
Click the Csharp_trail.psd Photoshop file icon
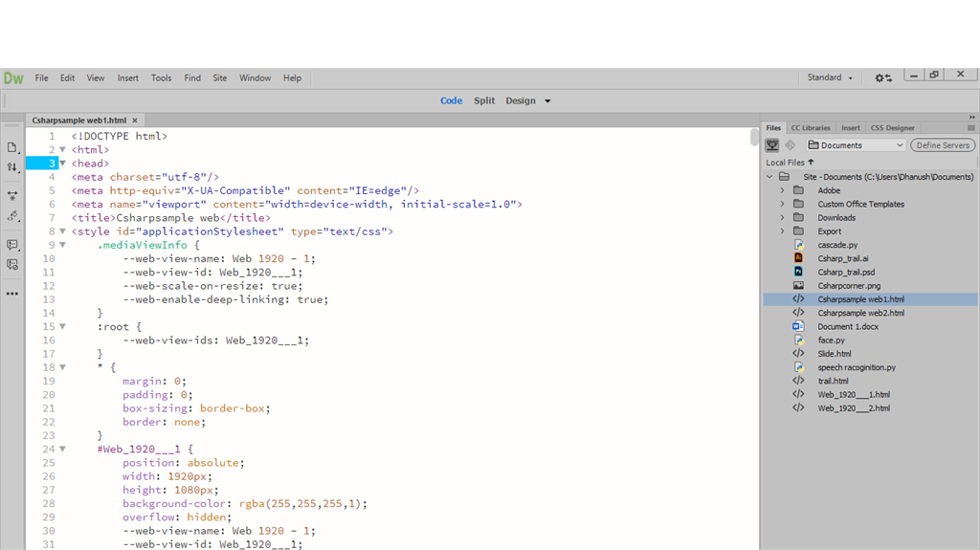(799, 272)
